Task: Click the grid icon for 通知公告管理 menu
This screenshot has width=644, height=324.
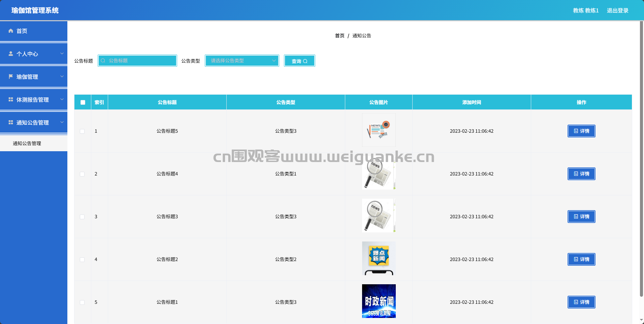Action: pos(11,122)
